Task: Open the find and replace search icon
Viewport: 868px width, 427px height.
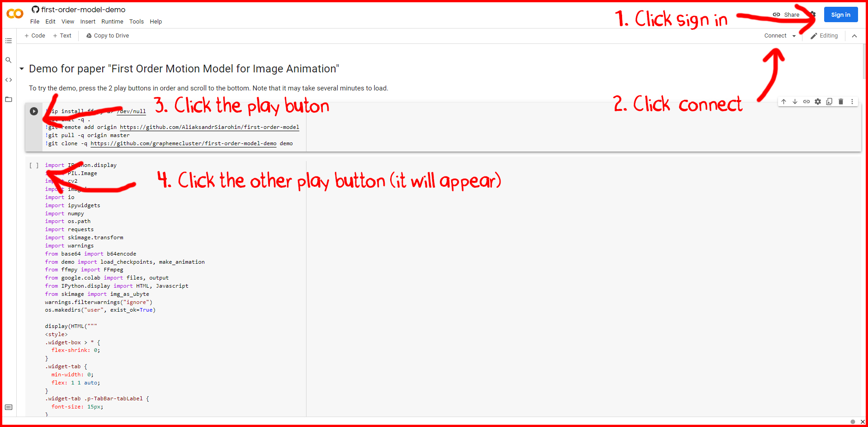Action: (9, 60)
